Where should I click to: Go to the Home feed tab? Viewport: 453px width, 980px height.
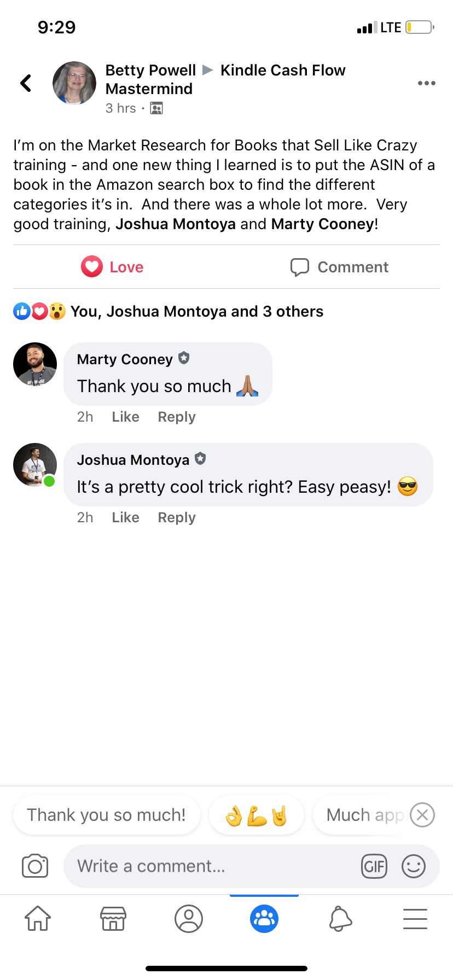[x=38, y=918]
